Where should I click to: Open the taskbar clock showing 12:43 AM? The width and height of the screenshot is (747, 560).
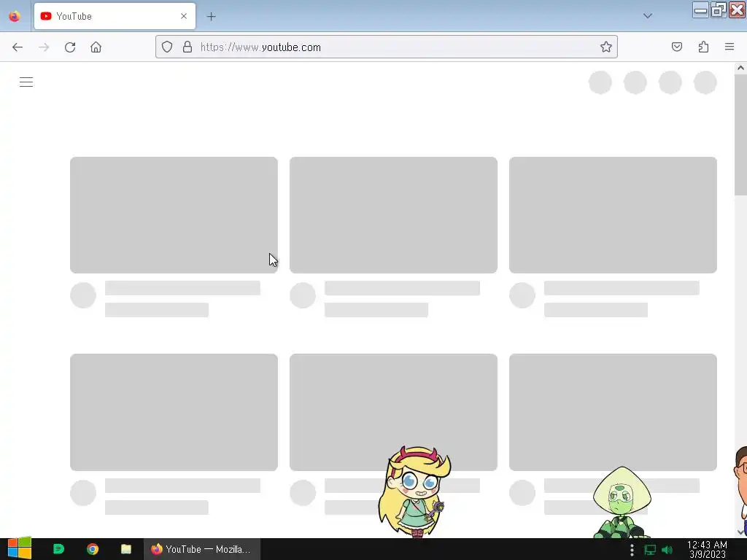(x=707, y=549)
